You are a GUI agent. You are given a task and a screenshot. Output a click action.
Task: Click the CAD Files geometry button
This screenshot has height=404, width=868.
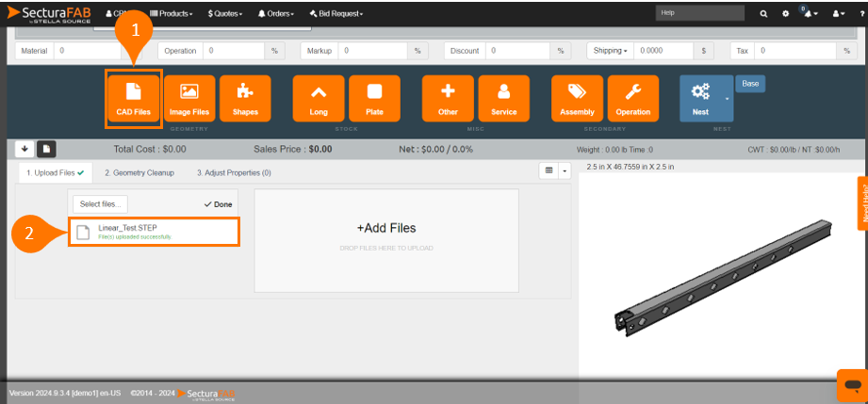133,100
